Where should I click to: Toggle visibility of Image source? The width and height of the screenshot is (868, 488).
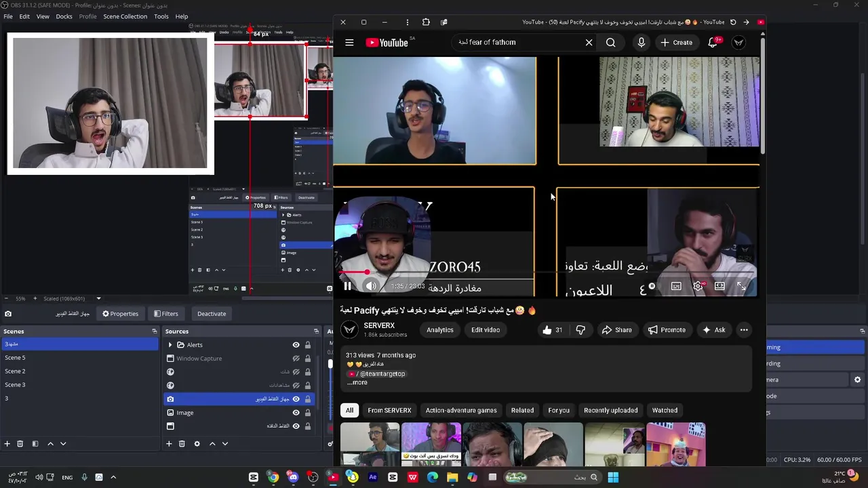[296, 413]
